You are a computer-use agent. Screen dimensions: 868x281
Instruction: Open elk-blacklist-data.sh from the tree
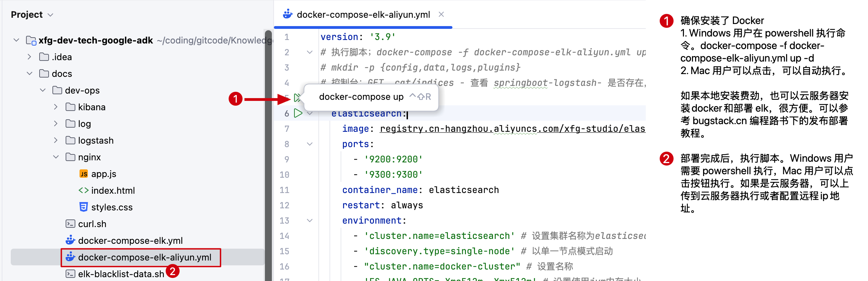tap(121, 274)
